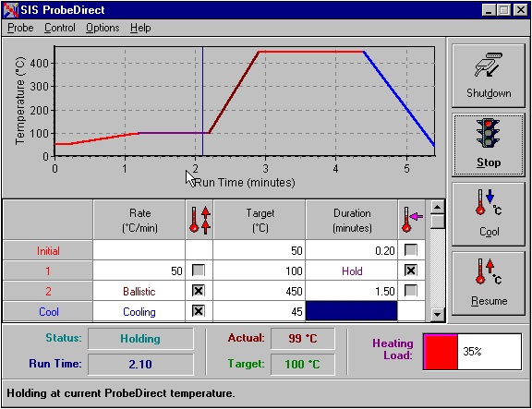Toggle the hold checkbox in row 2
The height and width of the screenshot is (409, 532).
pyautogui.click(x=411, y=291)
